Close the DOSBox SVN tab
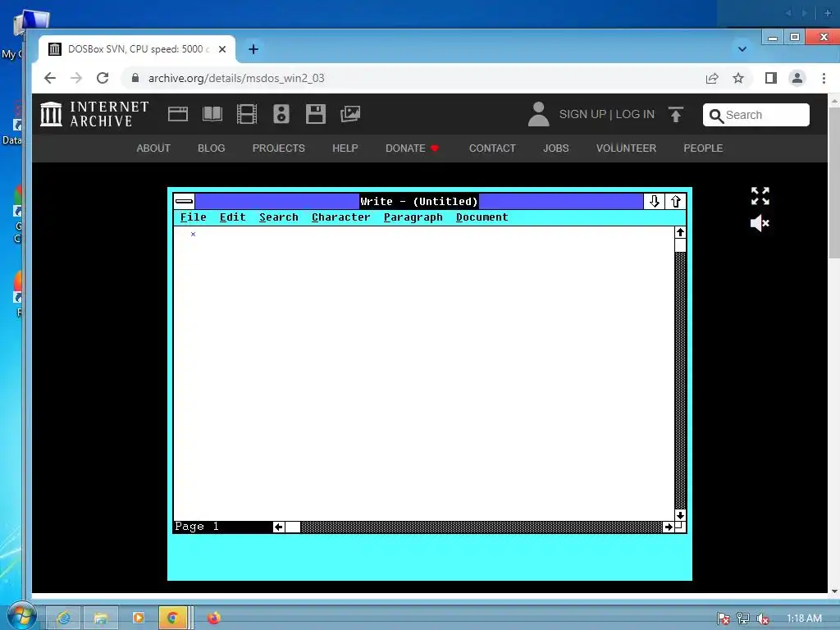840x630 pixels. point(222,49)
